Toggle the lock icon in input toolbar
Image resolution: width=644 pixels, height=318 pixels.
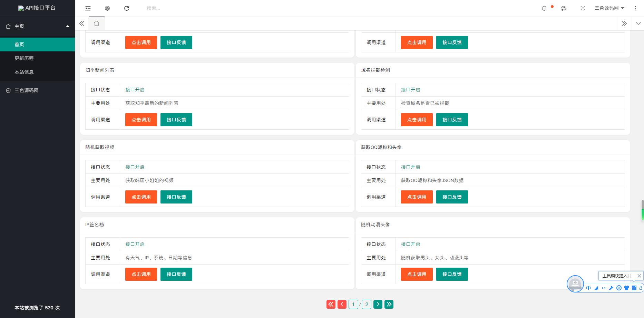[641, 288]
